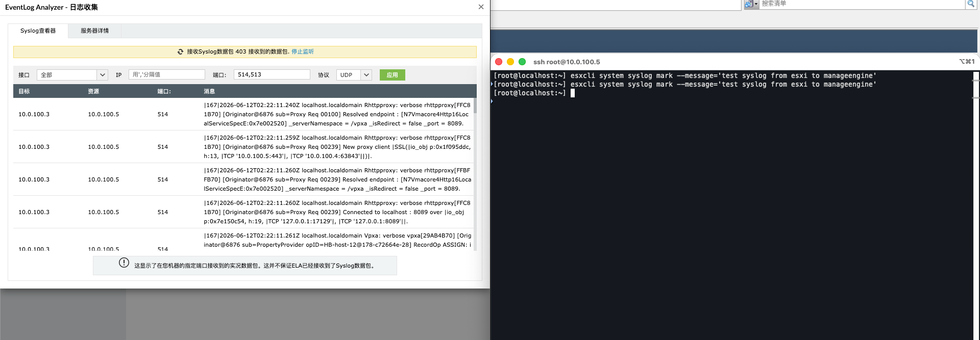Screen dimensions: 980x340
Task: Click the ssh root@10.0.100.5 window title
Action: tap(567, 62)
